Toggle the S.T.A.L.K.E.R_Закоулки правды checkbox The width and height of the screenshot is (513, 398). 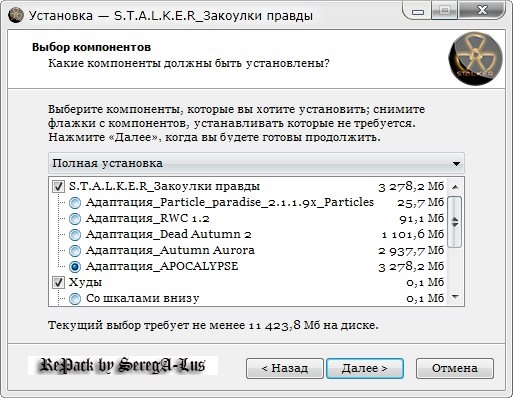[58, 186]
